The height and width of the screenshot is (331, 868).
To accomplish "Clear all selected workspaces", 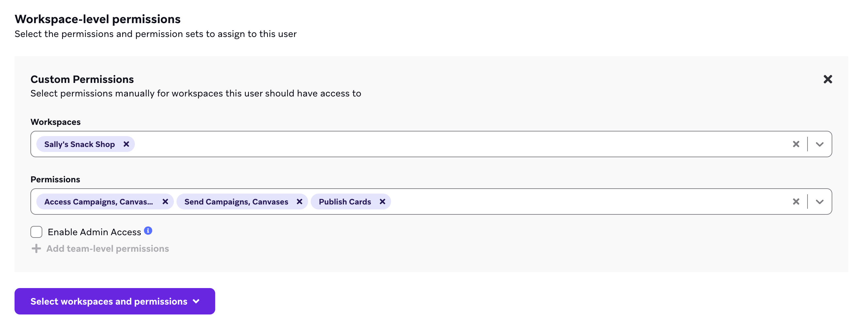I will (x=796, y=144).
